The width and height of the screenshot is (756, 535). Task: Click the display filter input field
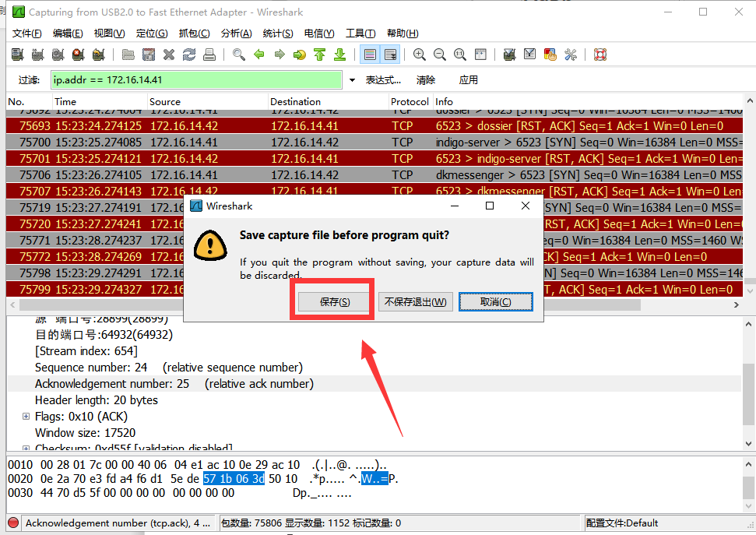tap(197, 80)
